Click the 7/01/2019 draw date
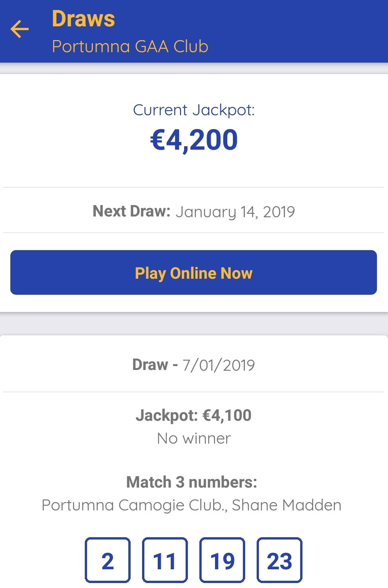Image resolution: width=388 pixels, height=588 pixels. [x=218, y=365]
